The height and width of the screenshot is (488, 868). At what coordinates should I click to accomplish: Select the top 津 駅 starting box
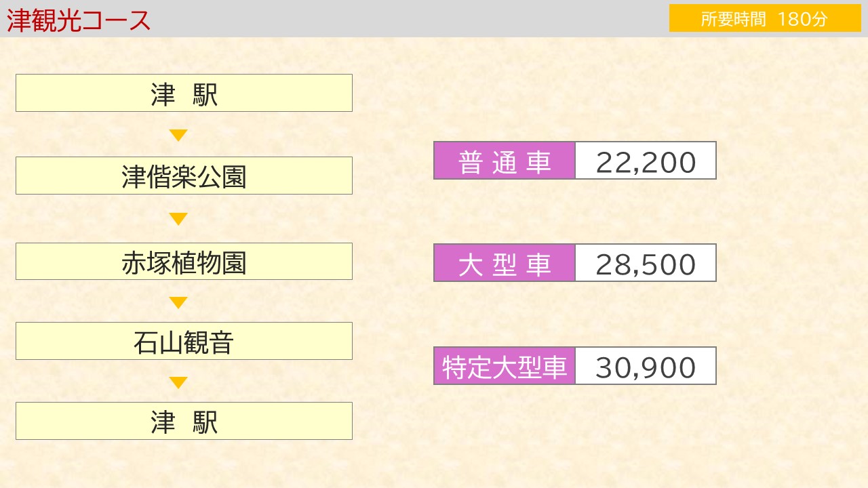pyautogui.click(x=184, y=93)
